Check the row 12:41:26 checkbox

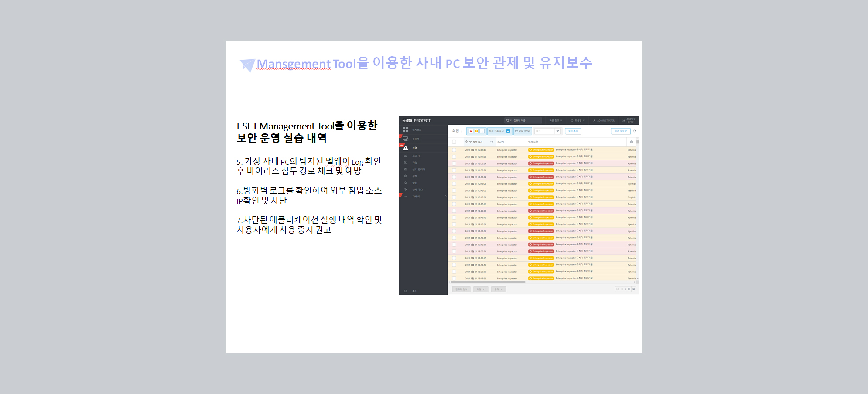tap(454, 157)
